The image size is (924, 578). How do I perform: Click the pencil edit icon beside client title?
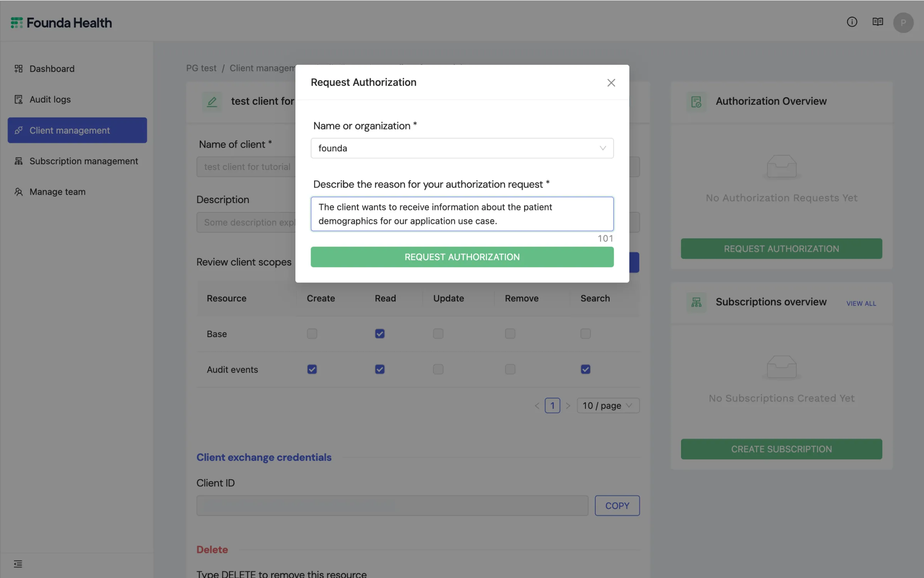pos(212,102)
